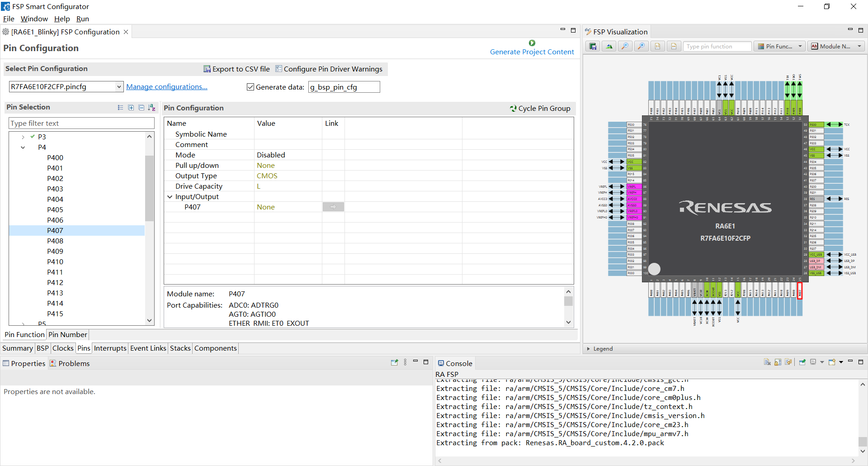
Task: Select pin P408 in the tree
Action: coord(55,241)
